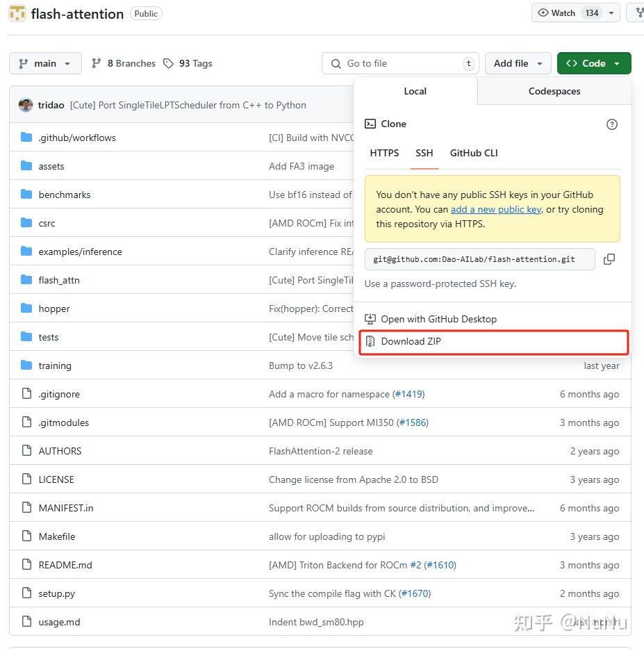Image resolution: width=644 pixels, height=649 pixels.
Task: Open the Change license from Apache commit
Action: point(354,479)
